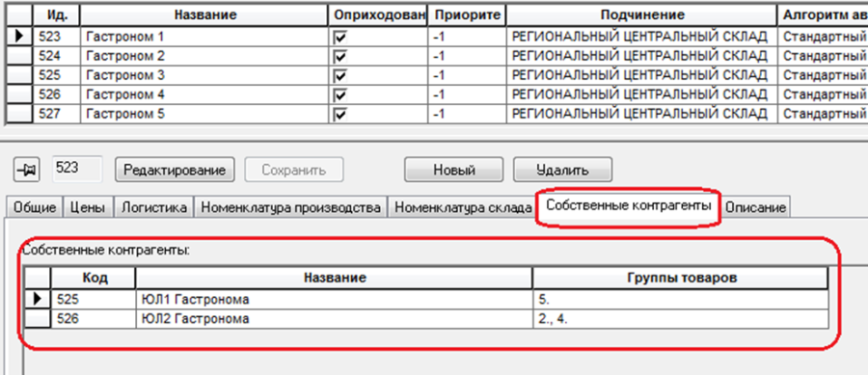The width and height of the screenshot is (868, 375).
Task: Open the Цены tab
Action: 88,208
